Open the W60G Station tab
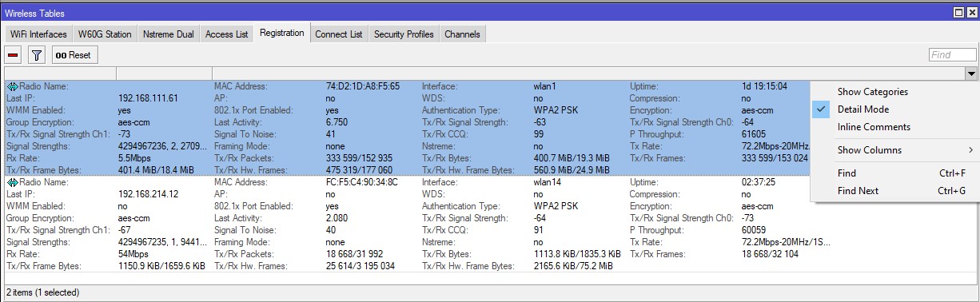This screenshot has width=980, height=302. point(105,34)
